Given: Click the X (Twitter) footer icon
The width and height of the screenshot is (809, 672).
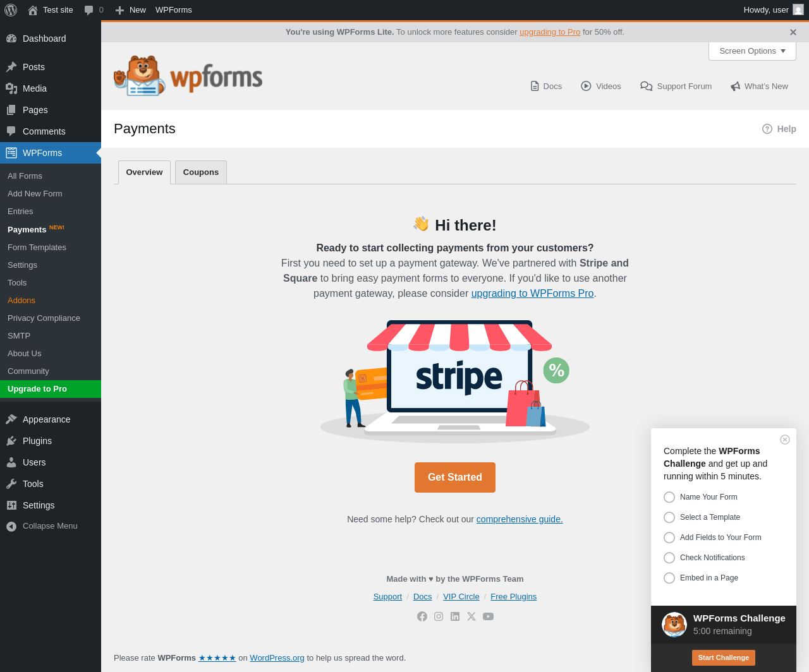Looking at the screenshot, I should 471,616.
